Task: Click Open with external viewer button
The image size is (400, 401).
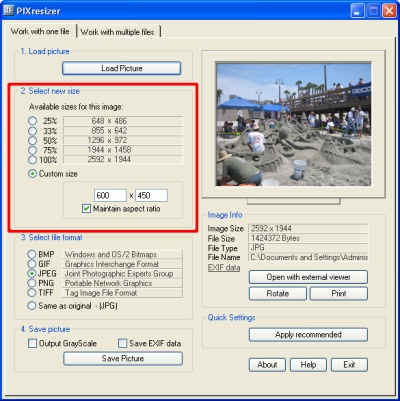Action: coord(308,277)
